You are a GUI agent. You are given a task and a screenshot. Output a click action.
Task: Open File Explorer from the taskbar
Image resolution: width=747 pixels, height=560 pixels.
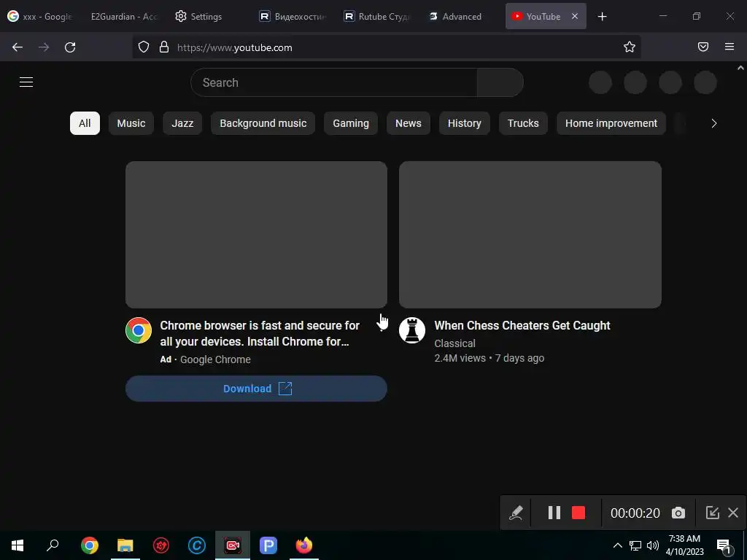[x=125, y=545]
